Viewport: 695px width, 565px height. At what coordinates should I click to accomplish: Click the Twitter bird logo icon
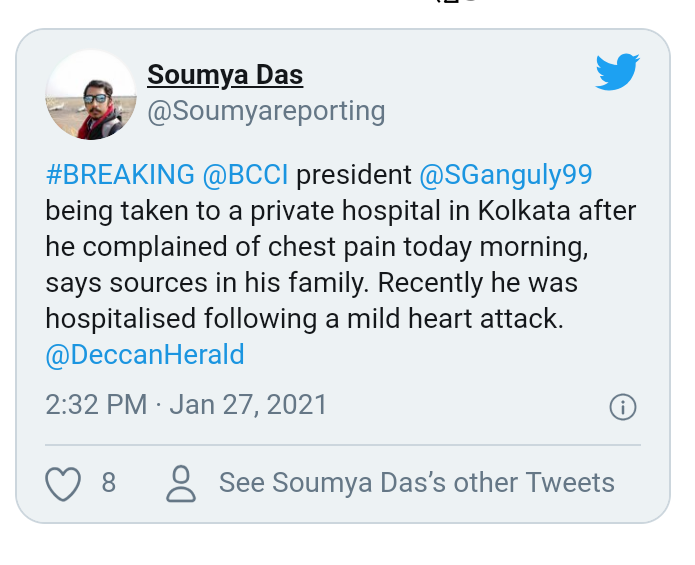pos(617,72)
